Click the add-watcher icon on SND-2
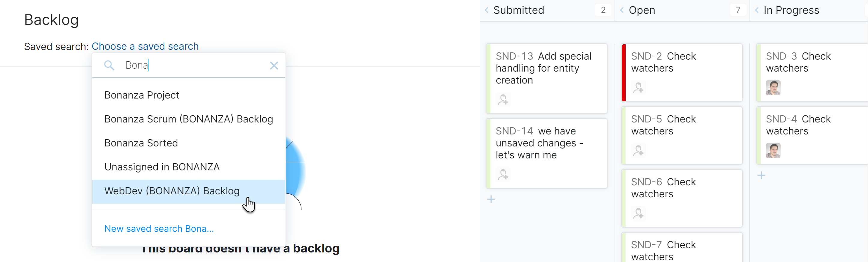 [639, 88]
